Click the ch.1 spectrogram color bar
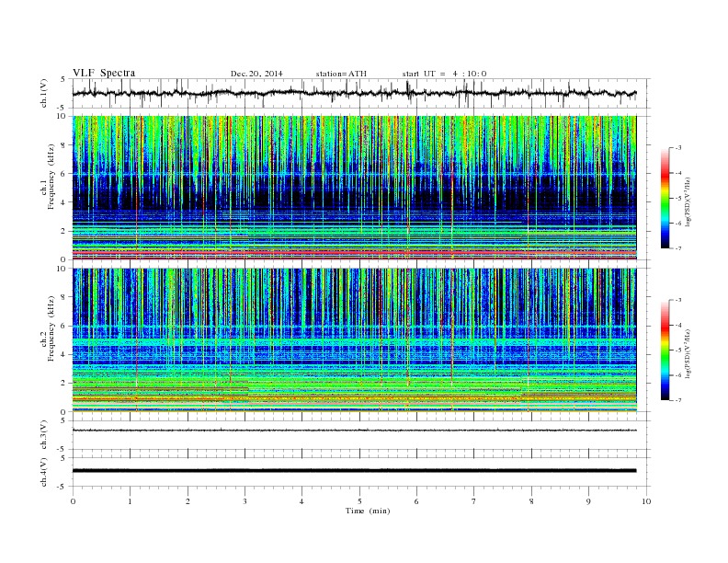728x563 pixels. click(665, 198)
